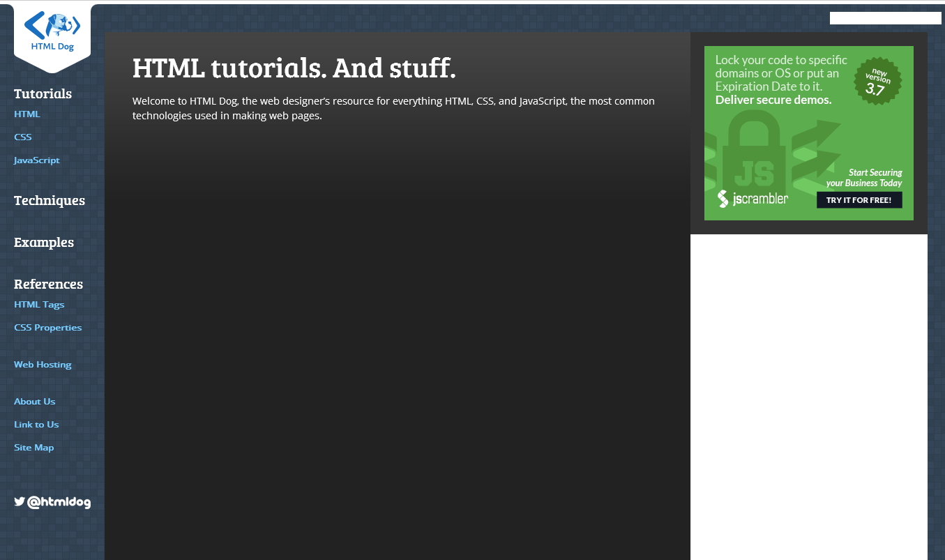Open the Examples section

tap(44, 242)
